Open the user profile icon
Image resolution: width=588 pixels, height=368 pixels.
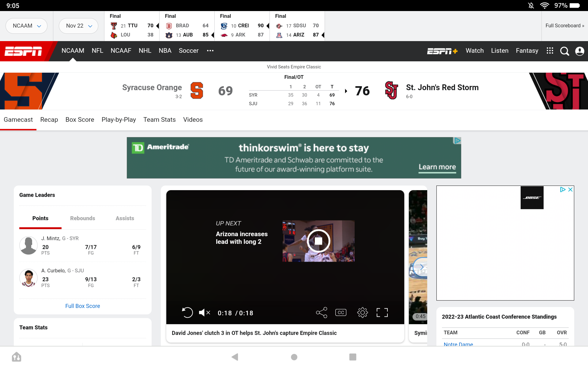tap(579, 51)
